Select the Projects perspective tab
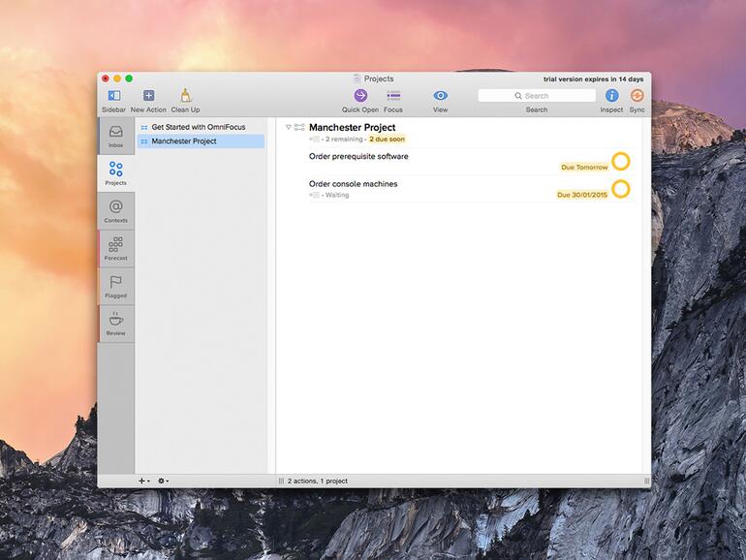 [x=115, y=173]
